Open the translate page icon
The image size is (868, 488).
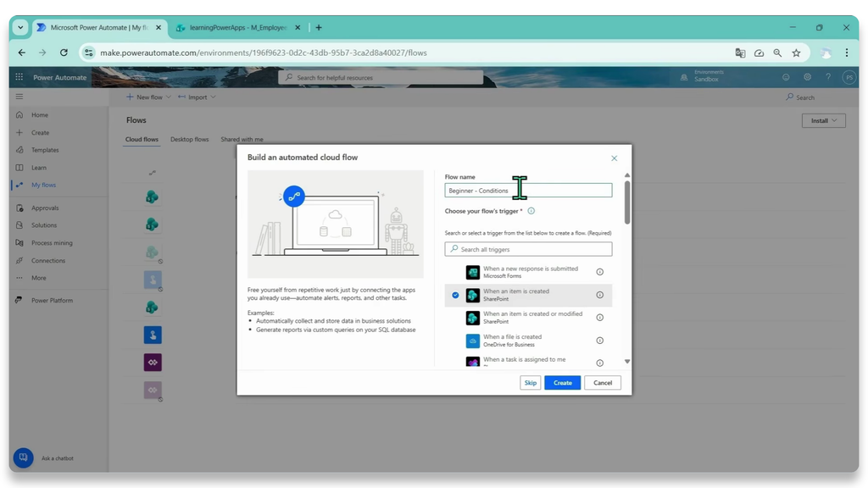[740, 53]
